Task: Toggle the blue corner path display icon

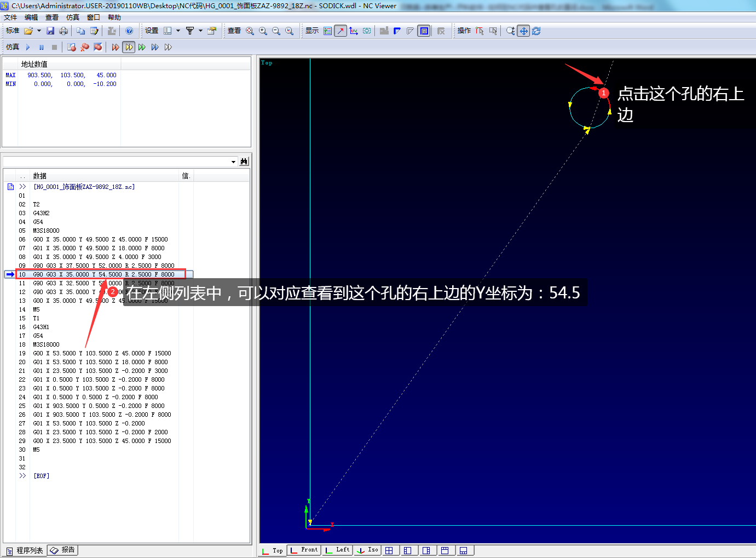Action: click(397, 31)
